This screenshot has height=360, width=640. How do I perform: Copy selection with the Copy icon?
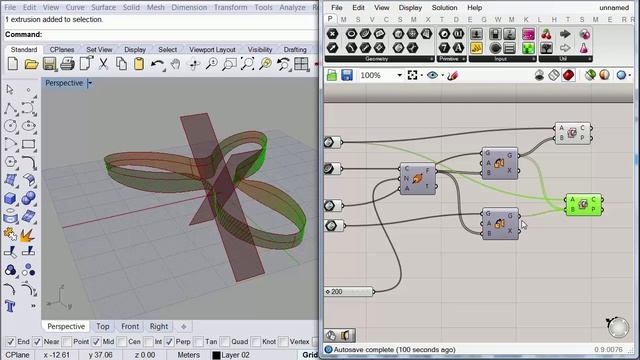coord(121,64)
